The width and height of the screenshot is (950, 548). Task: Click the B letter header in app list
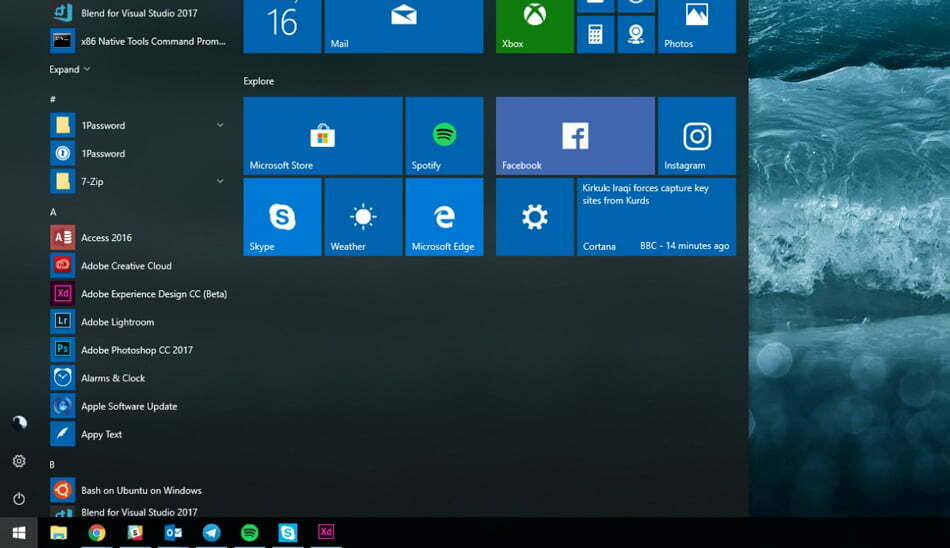(x=52, y=464)
